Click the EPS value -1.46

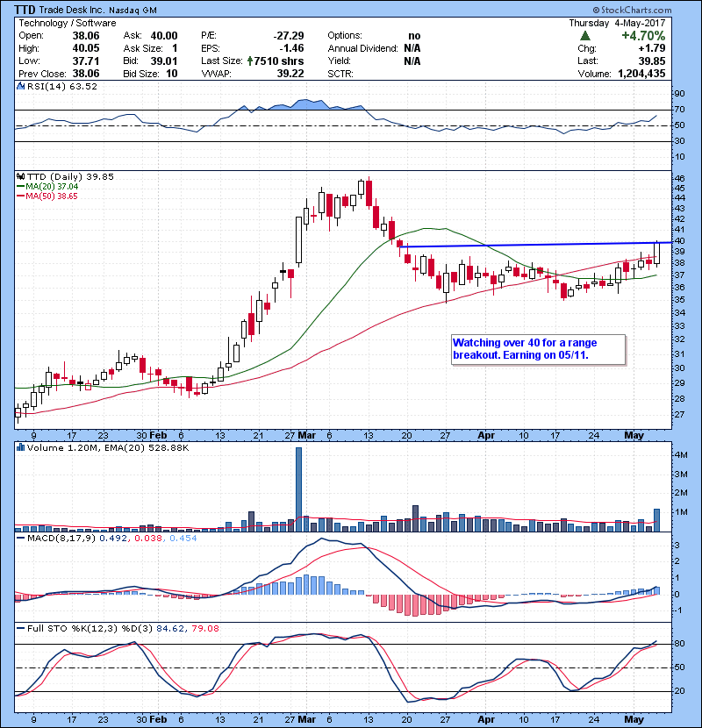(x=291, y=48)
